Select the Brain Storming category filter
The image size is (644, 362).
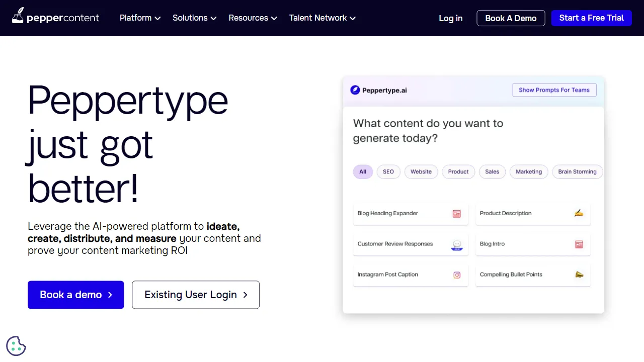[x=577, y=172]
